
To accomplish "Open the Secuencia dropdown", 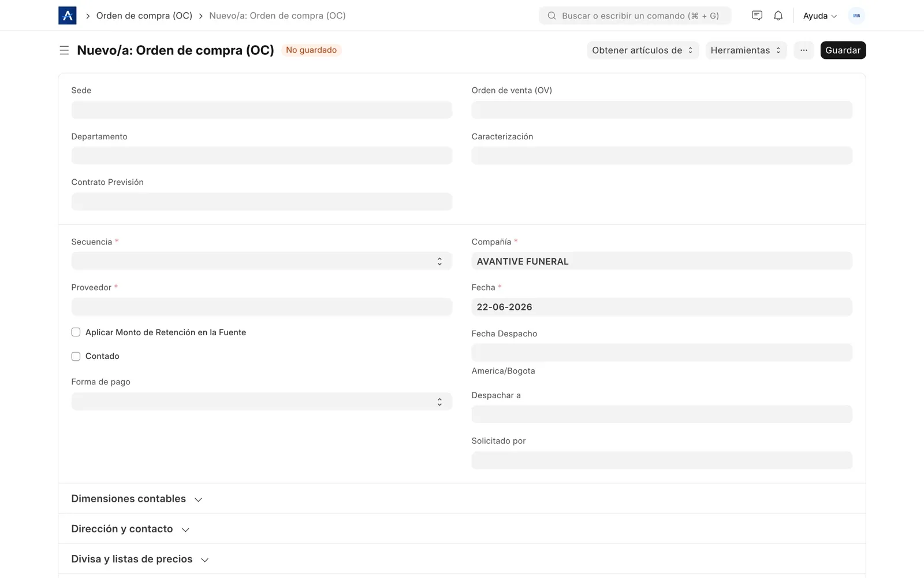I will pos(262,261).
